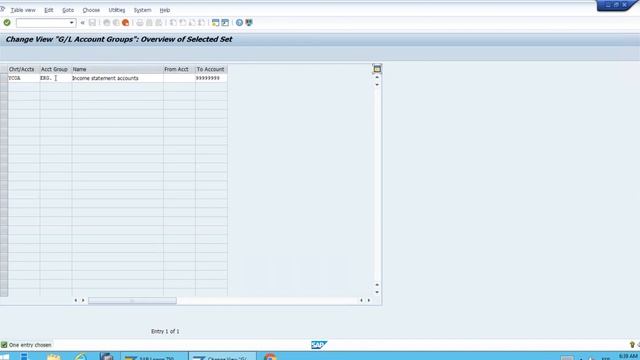
Task: Click the To Account cell showing 99999999
Action: [211, 78]
